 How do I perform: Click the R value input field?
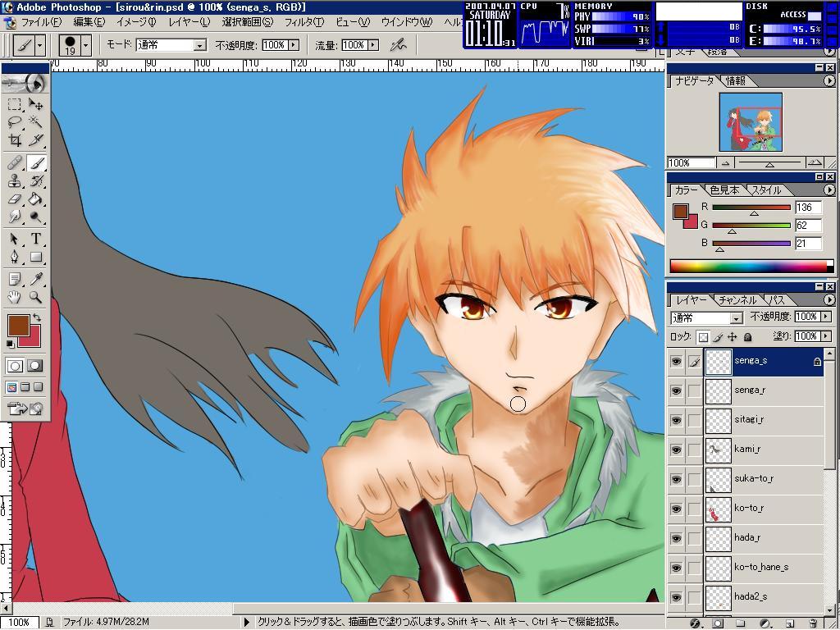coord(808,208)
